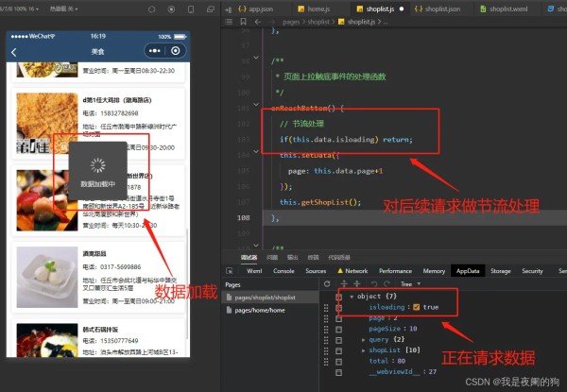The image size is (567, 392).
Task: Toggle the isloading true checkbox
Action: coord(416,307)
